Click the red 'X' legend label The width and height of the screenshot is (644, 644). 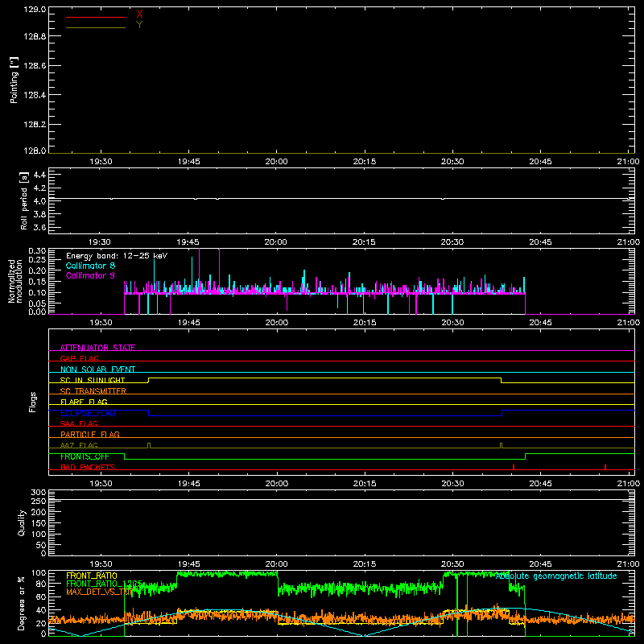tap(139, 14)
